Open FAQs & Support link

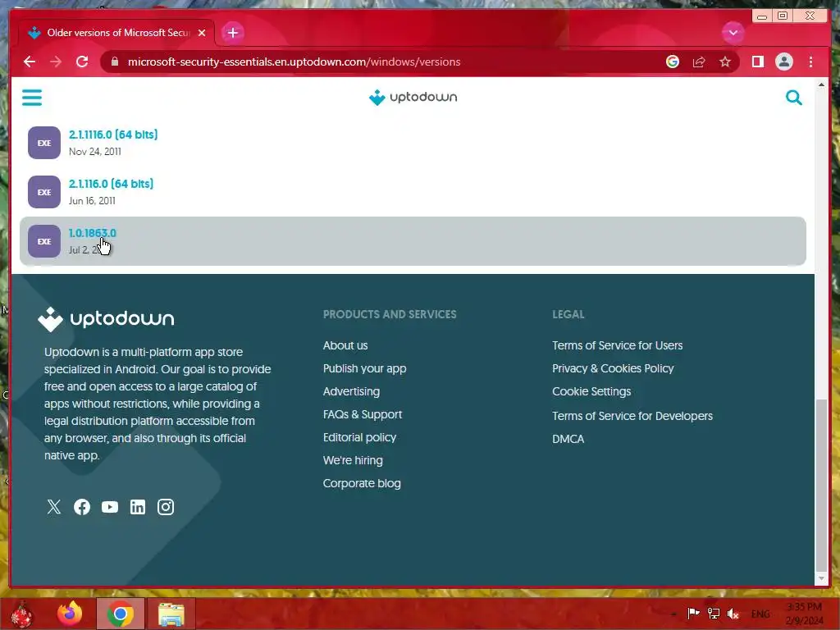(x=362, y=414)
